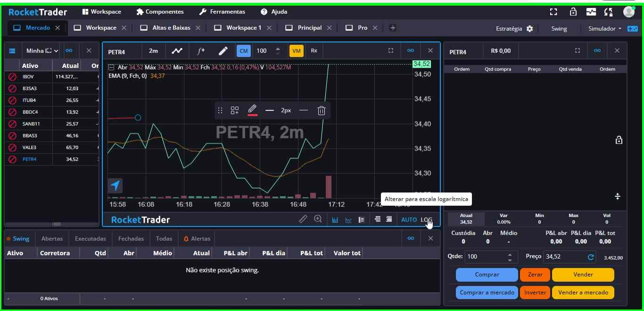
Task: Click the padlock icon in the top bar
Action: 573,12
